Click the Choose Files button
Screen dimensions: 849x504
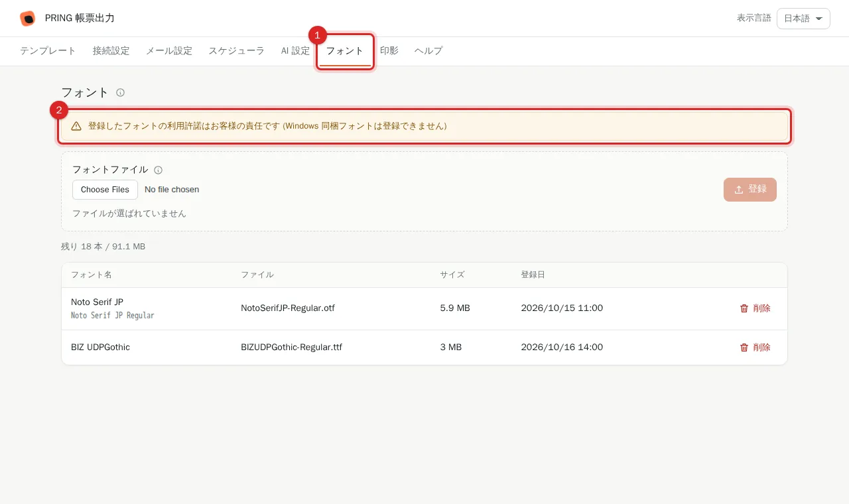pos(105,190)
